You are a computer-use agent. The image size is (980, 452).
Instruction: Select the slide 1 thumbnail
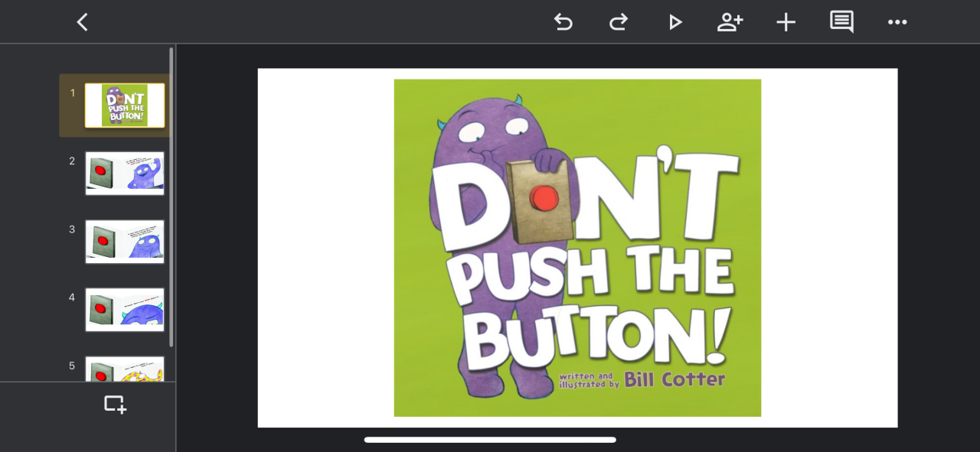(125, 106)
